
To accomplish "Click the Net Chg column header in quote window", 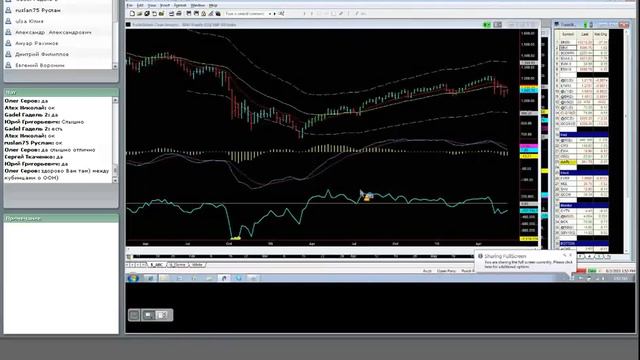I will pyautogui.click(x=600, y=34).
